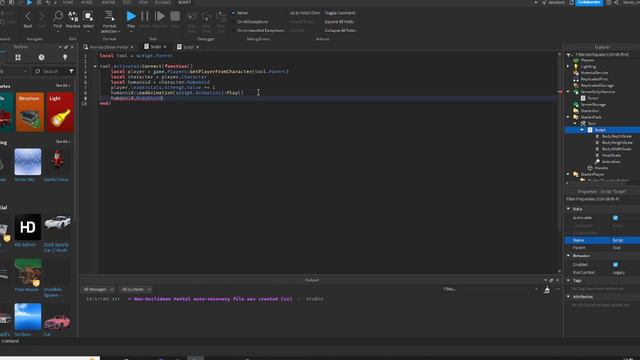Screen dimensions: 640x360
Task: Toggle the Enabled checkbox in Behavior
Action: click(x=616, y=264)
